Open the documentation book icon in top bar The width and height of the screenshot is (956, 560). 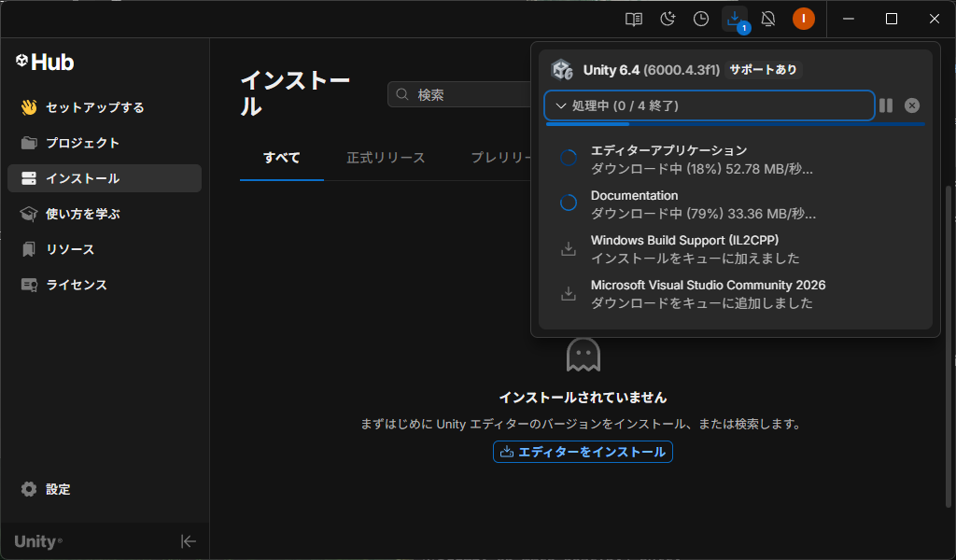(634, 19)
